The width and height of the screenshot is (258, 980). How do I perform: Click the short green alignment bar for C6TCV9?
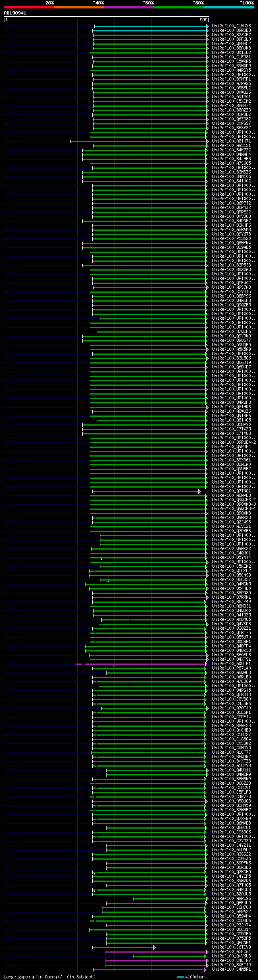coord(123,947)
